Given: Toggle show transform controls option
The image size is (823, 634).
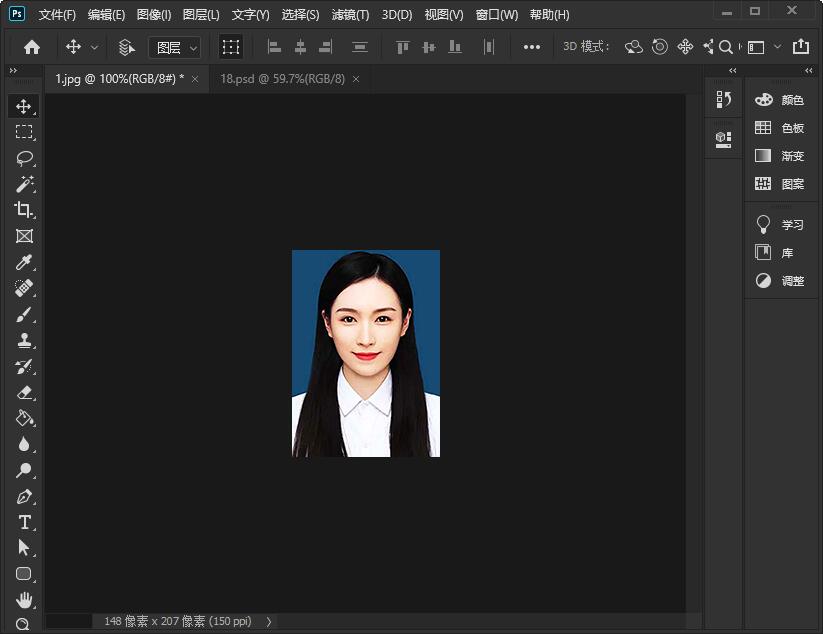Looking at the screenshot, I should click(x=231, y=47).
